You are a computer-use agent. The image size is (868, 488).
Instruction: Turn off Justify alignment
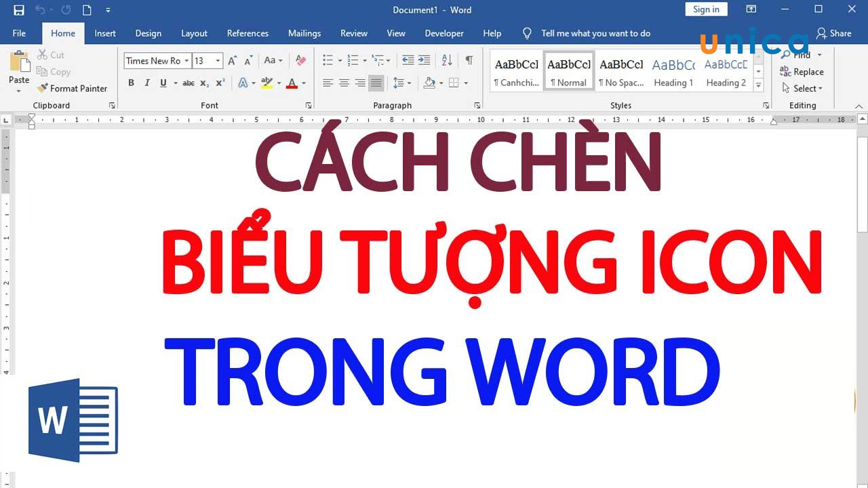376,83
